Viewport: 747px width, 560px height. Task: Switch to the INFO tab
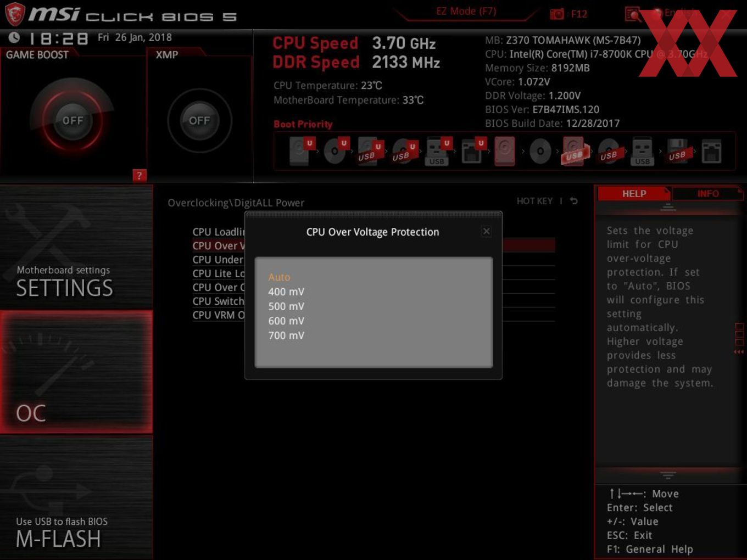[707, 194]
